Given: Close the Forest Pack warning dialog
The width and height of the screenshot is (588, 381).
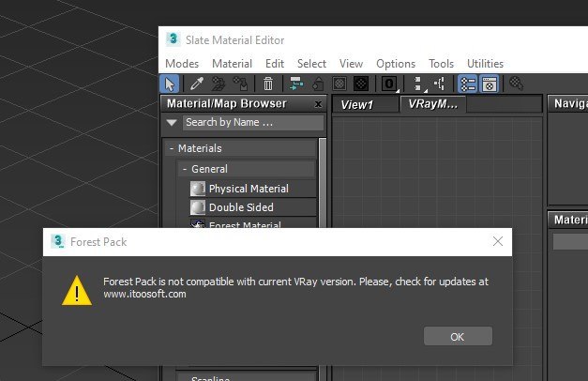Looking at the screenshot, I should [x=498, y=241].
